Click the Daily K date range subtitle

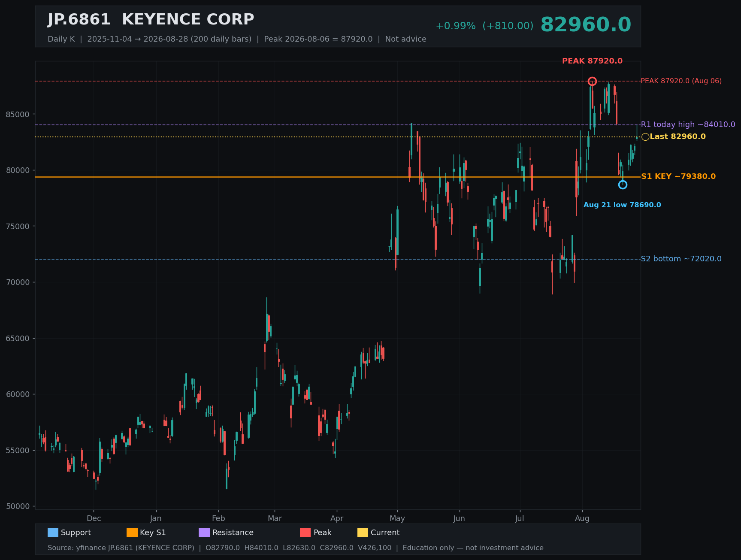tap(237, 39)
